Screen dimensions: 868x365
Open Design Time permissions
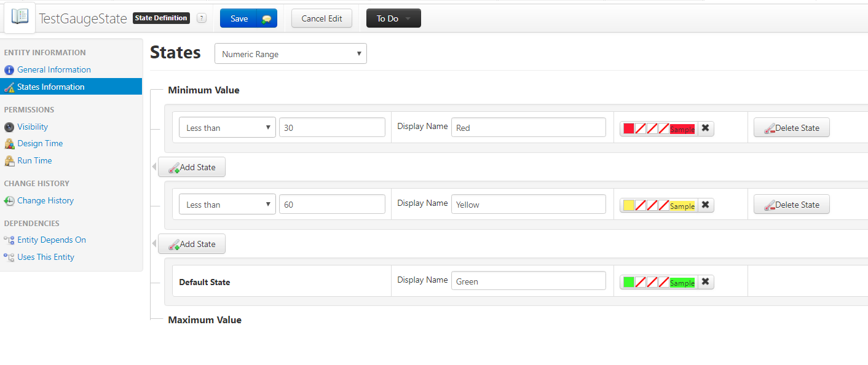pos(40,144)
